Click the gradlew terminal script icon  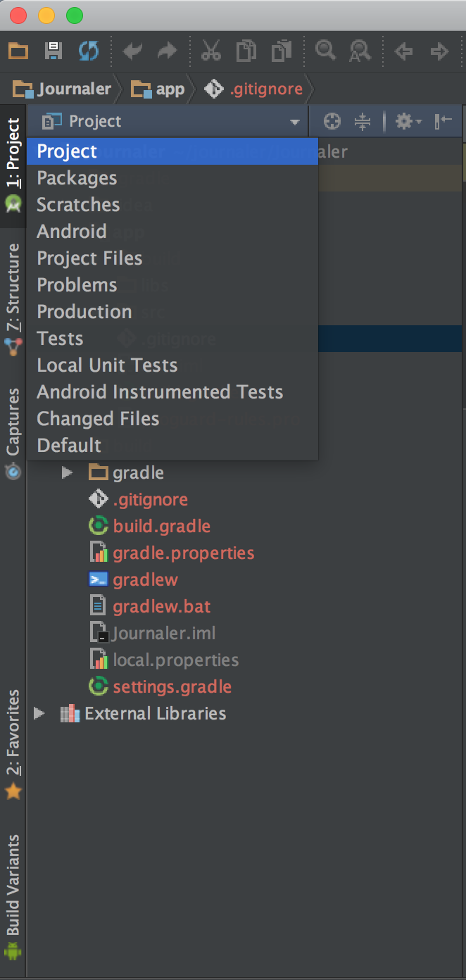tap(98, 579)
